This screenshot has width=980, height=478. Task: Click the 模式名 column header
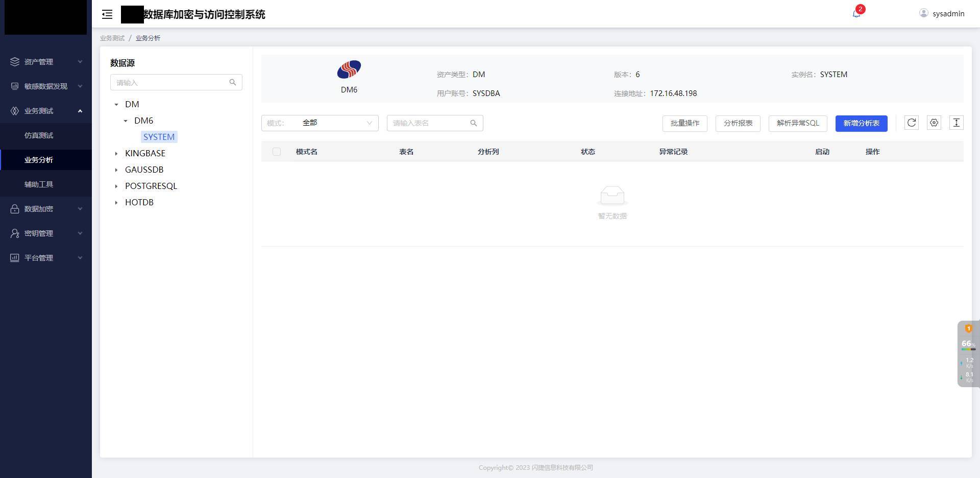307,152
